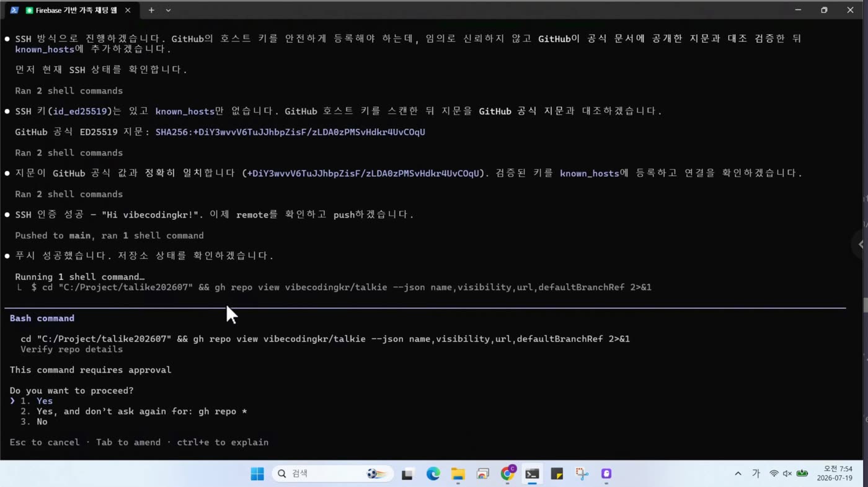This screenshot has height=487, width=868.
Task: Click the SHA256 fingerprint text
Action: click(x=290, y=132)
